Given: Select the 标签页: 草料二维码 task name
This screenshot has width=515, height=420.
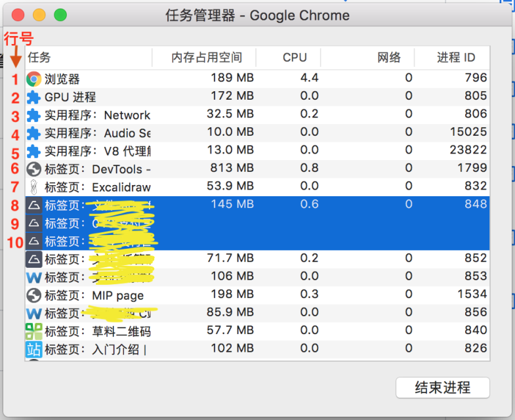Looking at the screenshot, I should coord(98,331).
